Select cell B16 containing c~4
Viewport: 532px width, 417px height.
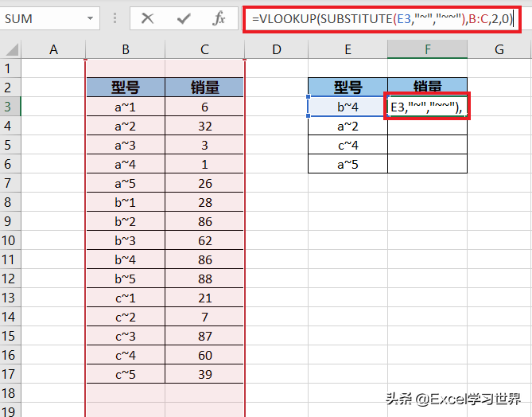click(126, 355)
